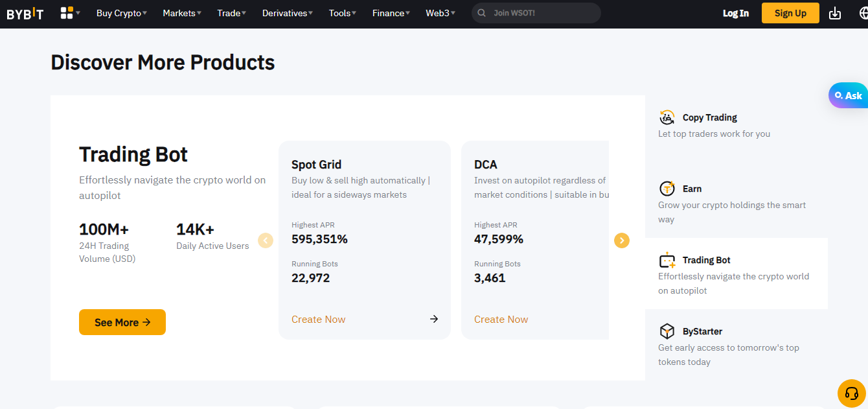868x409 pixels.
Task: Click the 3,461 running bots value
Action: click(490, 278)
